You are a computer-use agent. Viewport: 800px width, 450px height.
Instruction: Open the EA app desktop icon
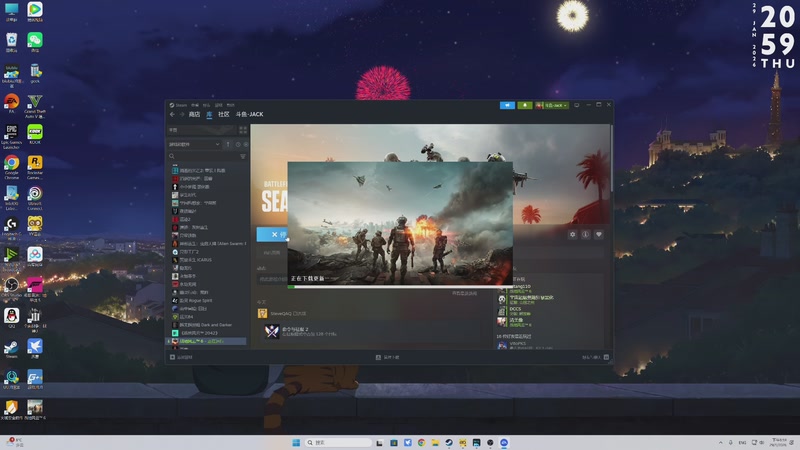coord(11,103)
